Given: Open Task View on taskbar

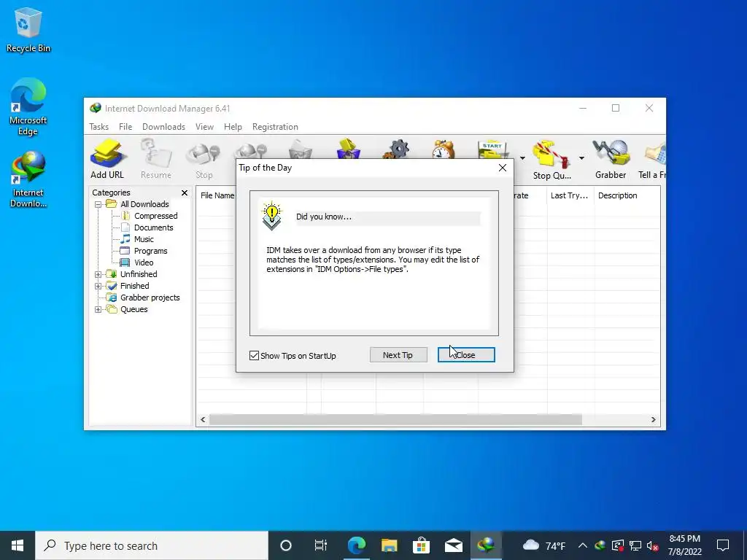Looking at the screenshot, I should coord(321,545).
